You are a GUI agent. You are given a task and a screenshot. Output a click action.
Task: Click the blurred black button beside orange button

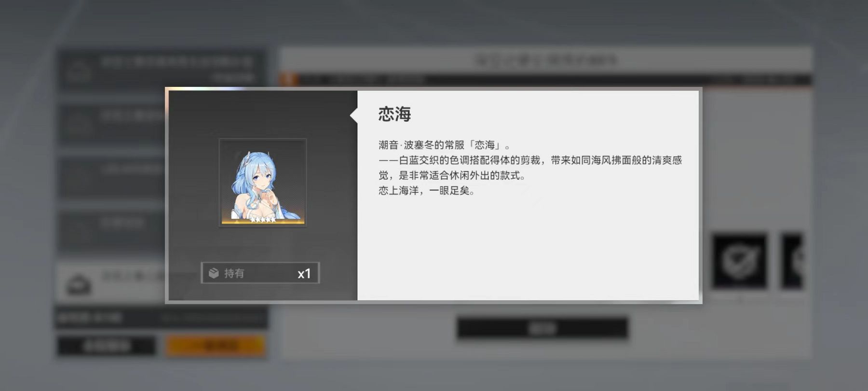click(x=107, y=346)
